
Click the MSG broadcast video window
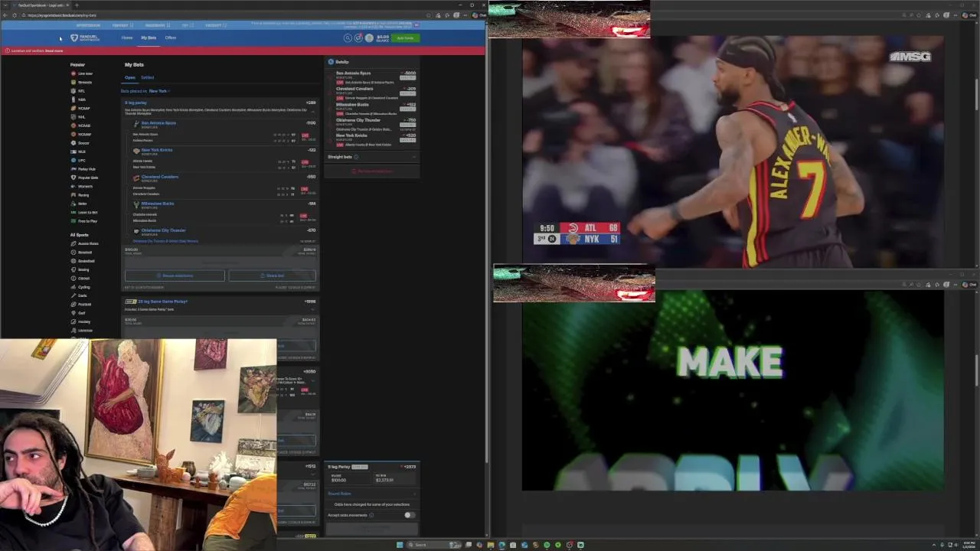tap(733, 152)
